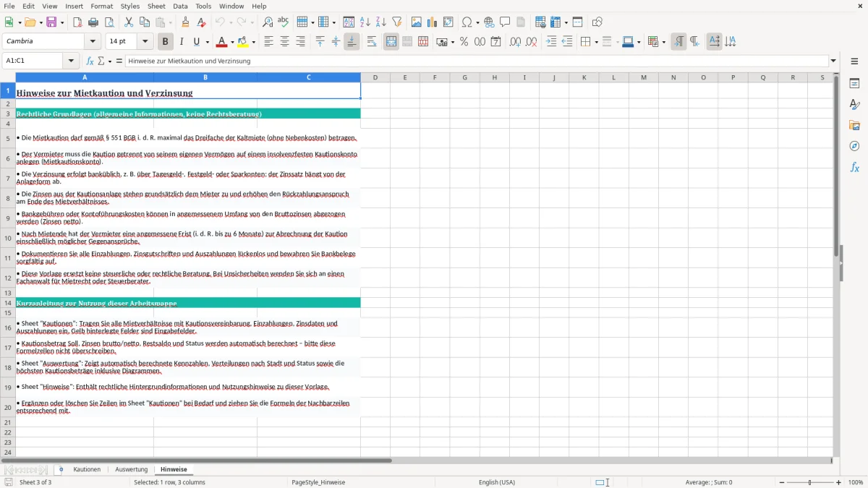
Task: Align text right
Action: (301, 42)
